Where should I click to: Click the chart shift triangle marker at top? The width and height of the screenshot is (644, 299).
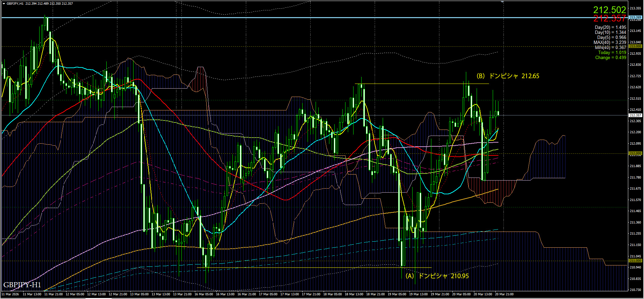(502, 2)
